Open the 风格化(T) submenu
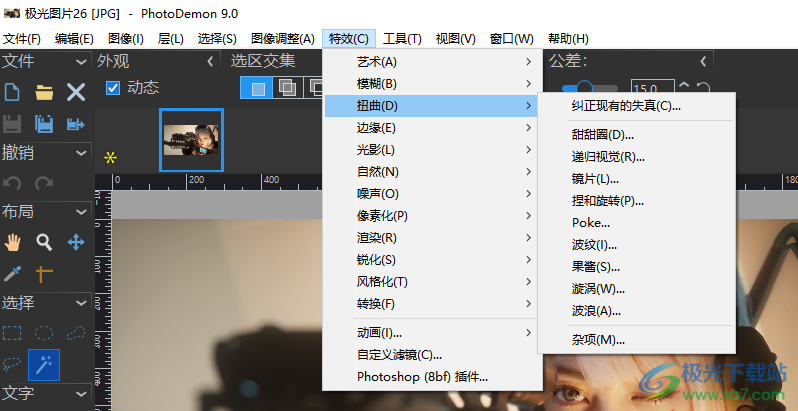 tap(431, 282)
